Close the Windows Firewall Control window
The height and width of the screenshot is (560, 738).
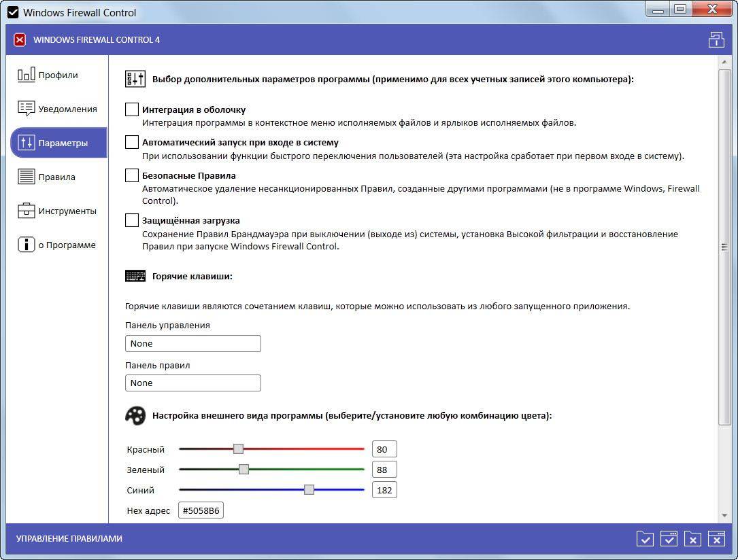point(711,10)
